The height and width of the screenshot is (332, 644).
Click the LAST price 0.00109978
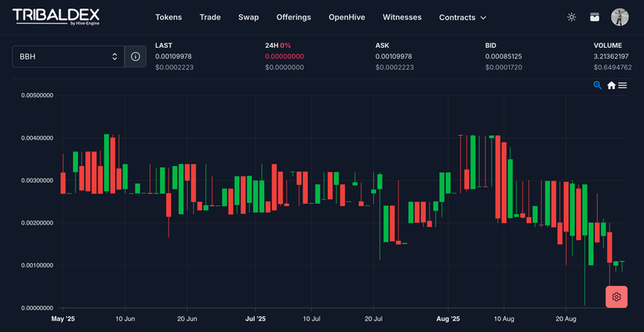(x=174, y=56)
